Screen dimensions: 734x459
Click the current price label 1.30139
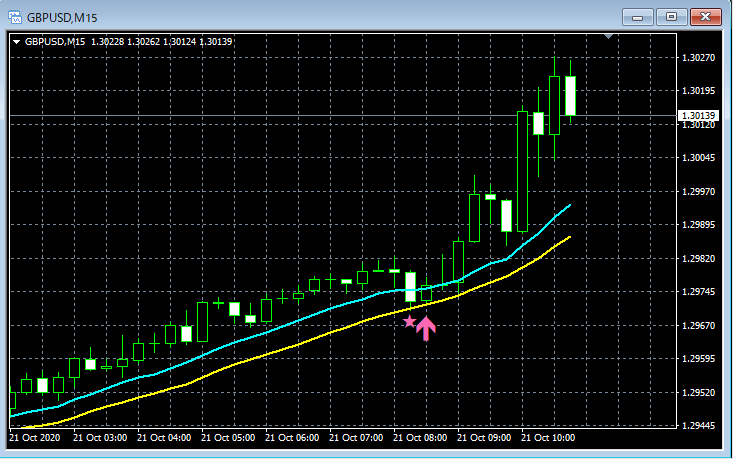point(698,116)
